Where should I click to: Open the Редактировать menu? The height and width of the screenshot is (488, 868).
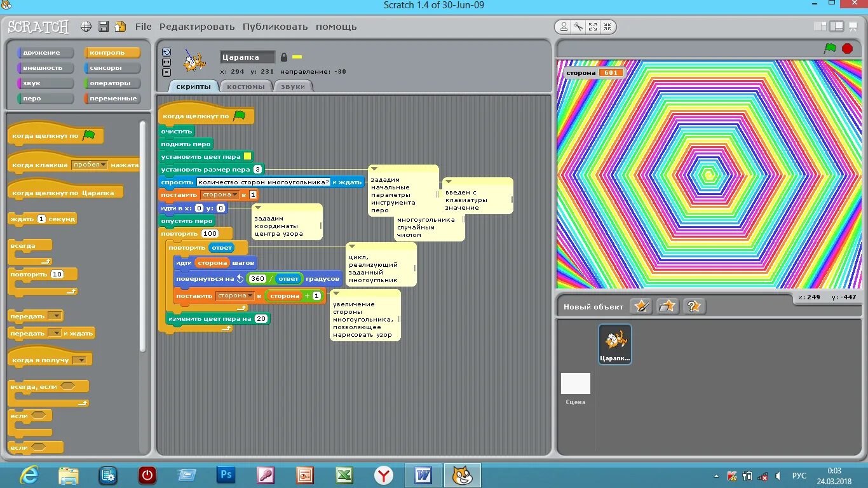click(x=197, y=27)
